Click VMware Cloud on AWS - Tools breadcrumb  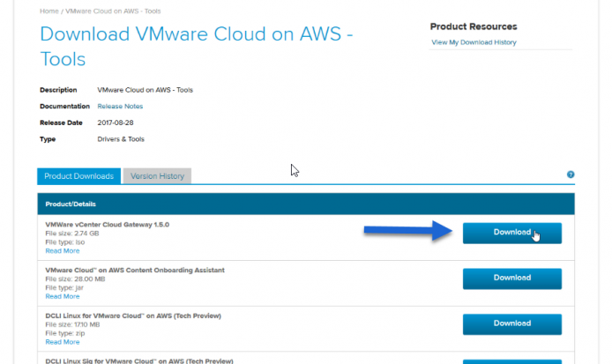pos(113,11)
